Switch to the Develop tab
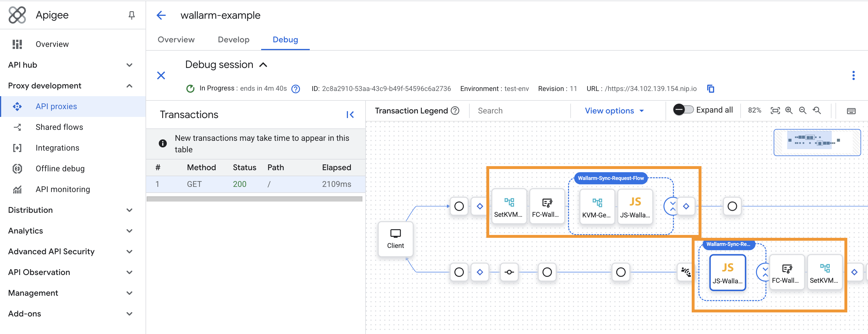The height and width of the screenshot is (334, 868). pyautogui.click(x=234, y=39)
